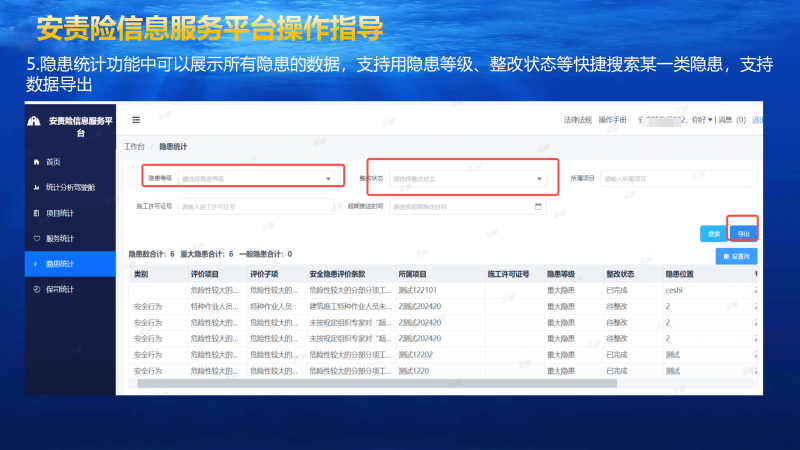Click the 整改状态 column header

(x=620, y=274)
